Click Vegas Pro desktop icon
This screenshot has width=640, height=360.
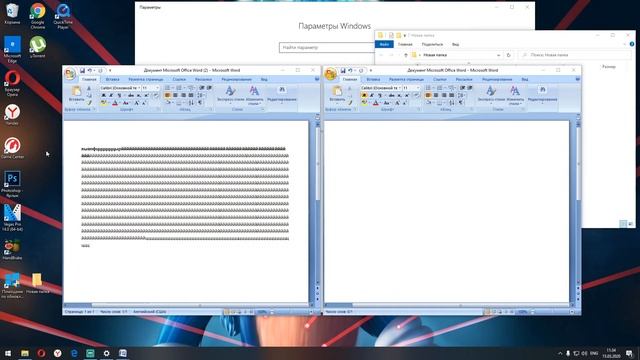point(12,217)
